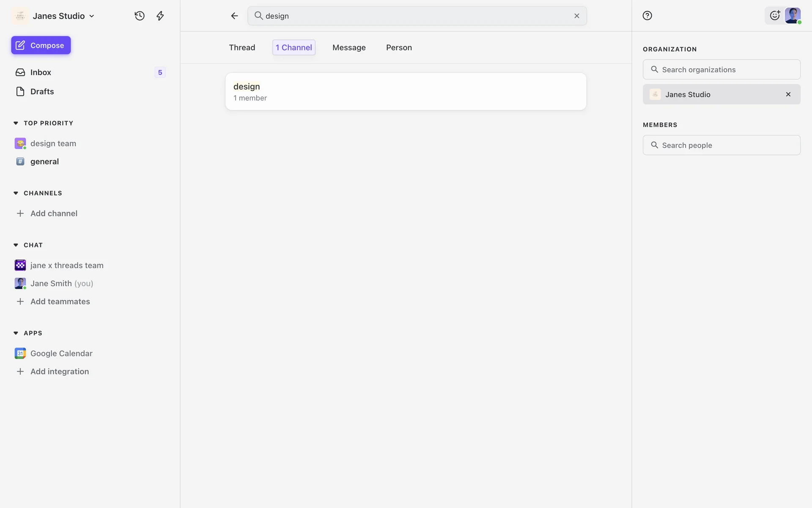Open the help question mark icon

point(647,16)
